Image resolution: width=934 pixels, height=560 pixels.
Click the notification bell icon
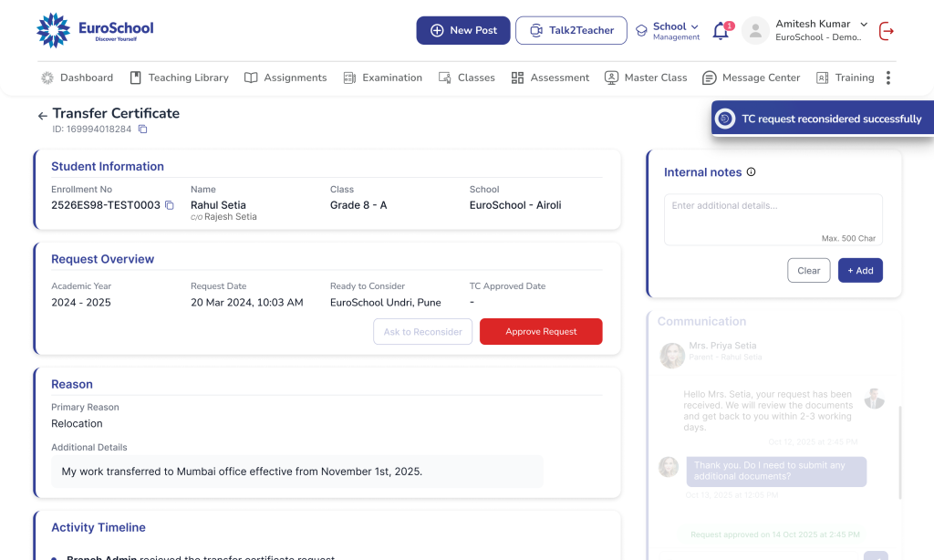[x=721, y=31]
